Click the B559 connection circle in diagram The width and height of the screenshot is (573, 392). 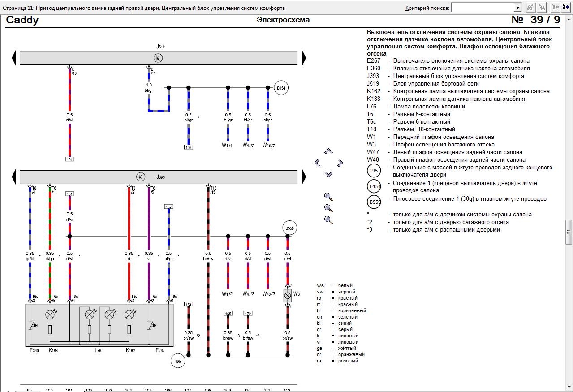[289, 228]
